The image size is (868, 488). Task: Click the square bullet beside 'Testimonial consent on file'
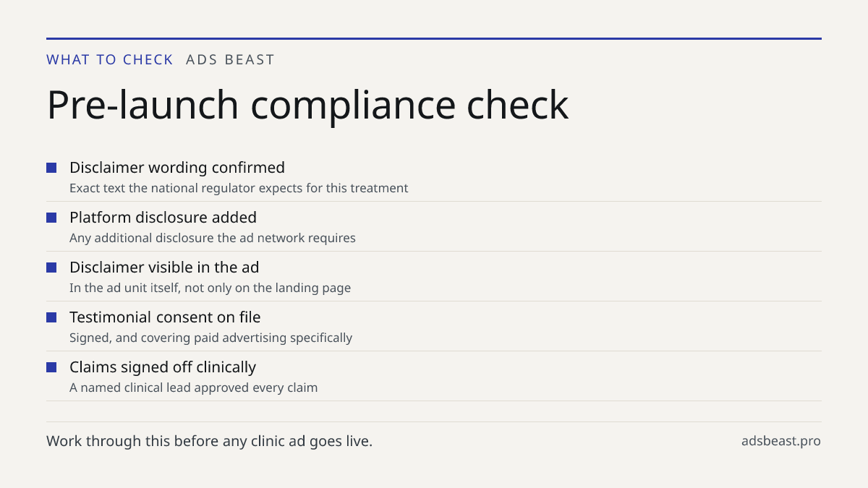pos(51,317)
